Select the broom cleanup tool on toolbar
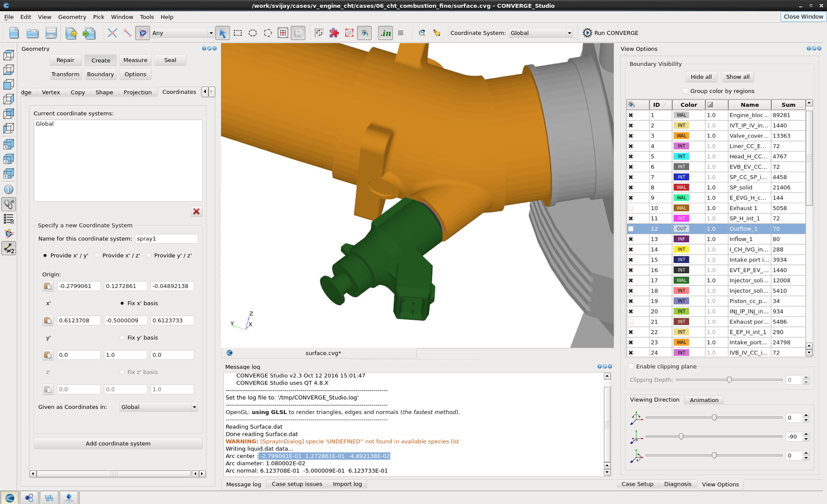Screen dimensions: 827x504 pyautogui.click(x=437, y=33)
